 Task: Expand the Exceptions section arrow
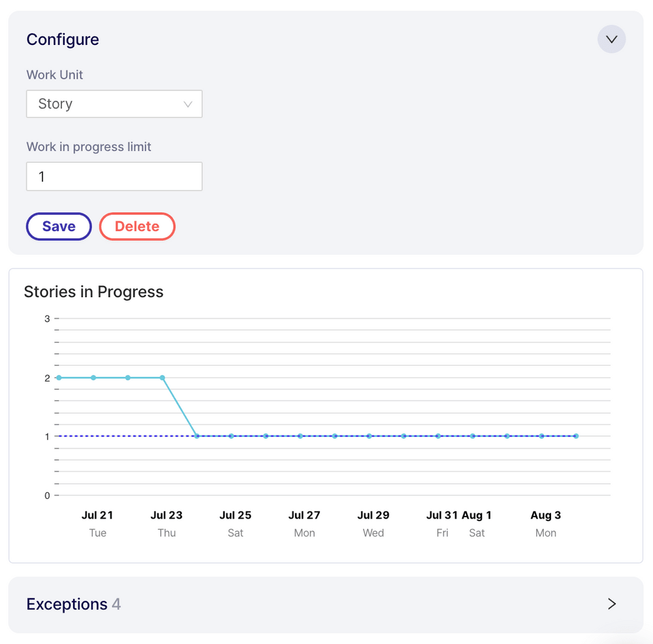coord(611,604)
